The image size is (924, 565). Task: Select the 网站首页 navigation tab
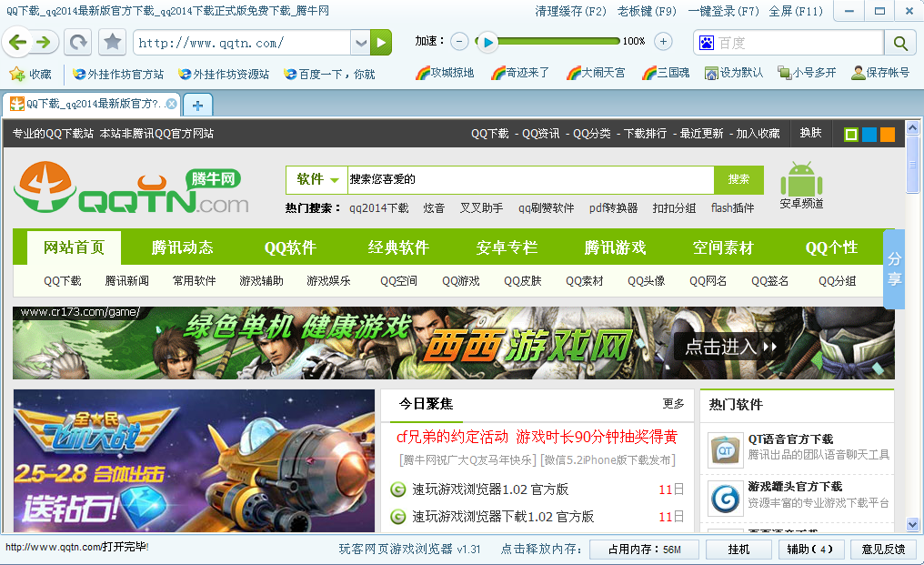[75, 247]
